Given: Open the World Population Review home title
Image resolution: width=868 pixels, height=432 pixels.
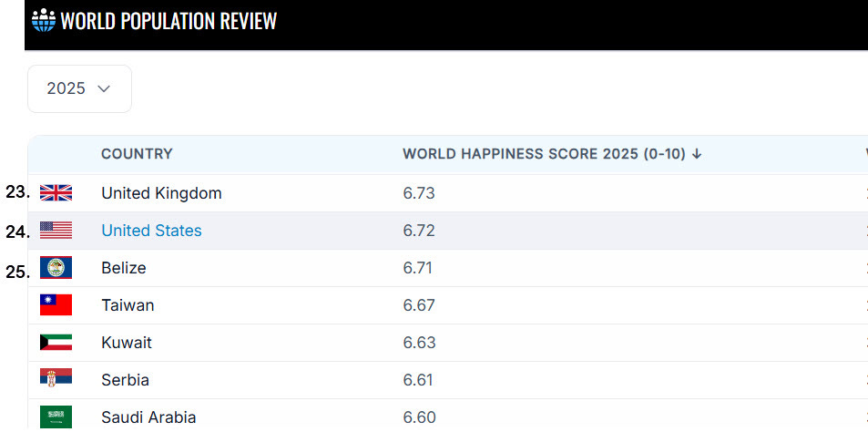Looking at the screenshot, I should point(168,20).
